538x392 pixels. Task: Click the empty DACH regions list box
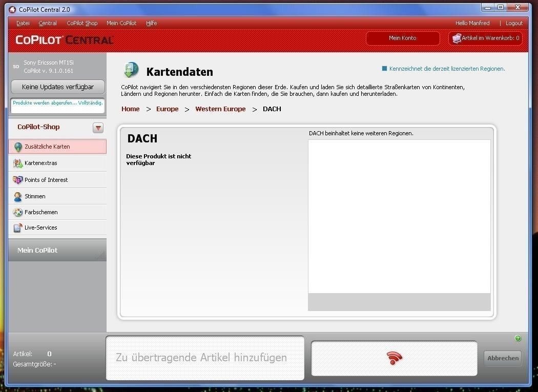pos(399,216)
